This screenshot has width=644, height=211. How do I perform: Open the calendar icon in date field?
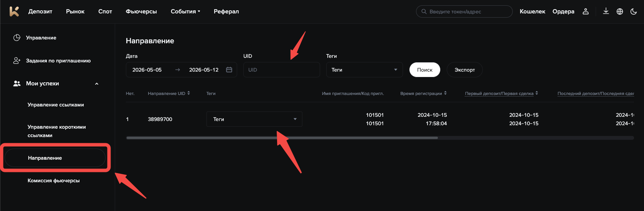(229, 70)
